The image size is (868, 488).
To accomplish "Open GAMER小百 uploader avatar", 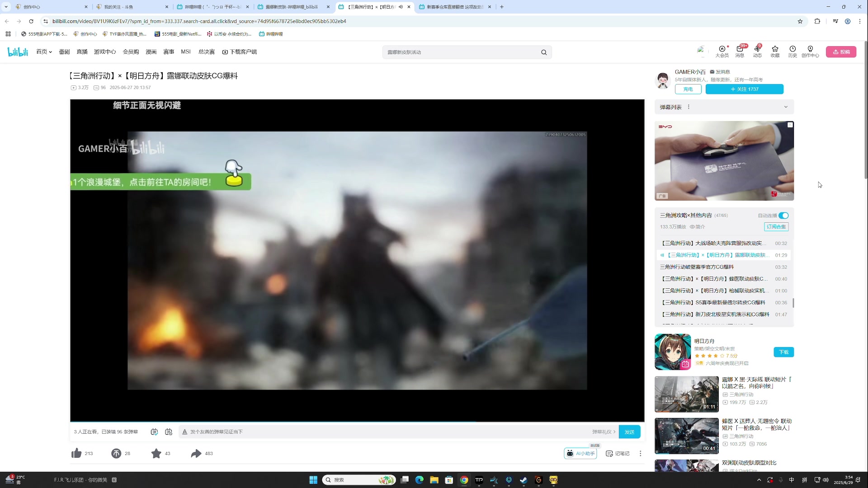I will [x=663, y=80].
